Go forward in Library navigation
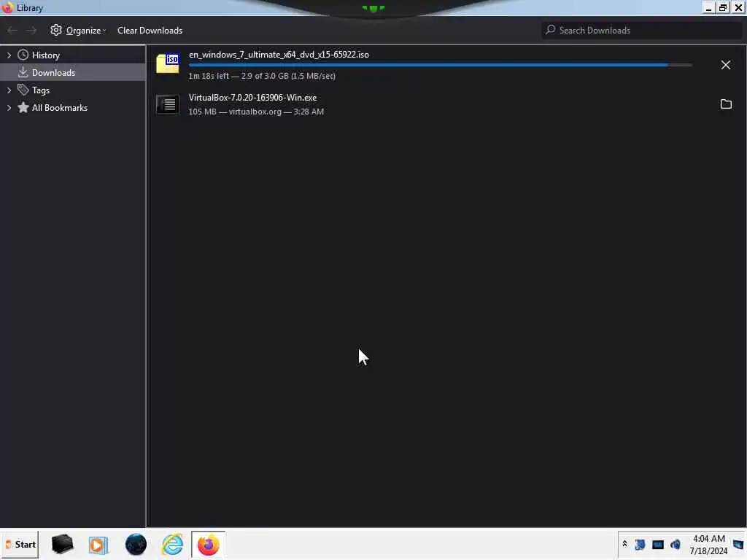The width and height of the screenshot is (747, 560). click(x=31, y=31)
